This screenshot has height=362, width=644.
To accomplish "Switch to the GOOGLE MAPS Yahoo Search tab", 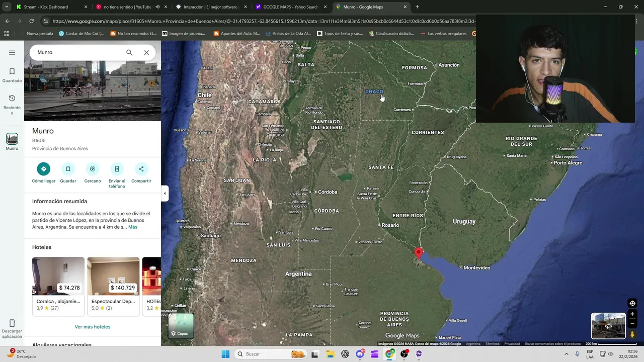I will [x=290, y=7].
